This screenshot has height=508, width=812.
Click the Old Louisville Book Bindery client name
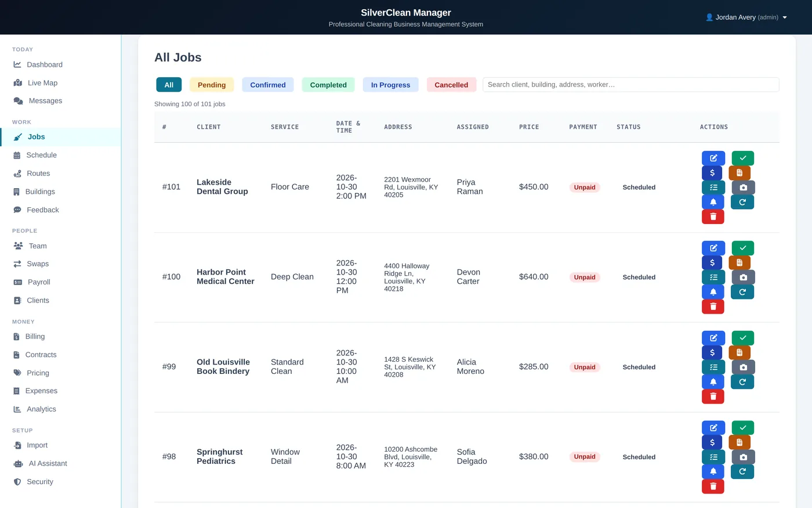[223, 367]
